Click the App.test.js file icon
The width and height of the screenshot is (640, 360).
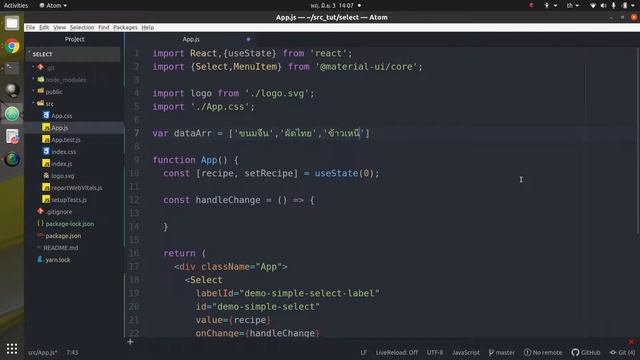(46, 140)
